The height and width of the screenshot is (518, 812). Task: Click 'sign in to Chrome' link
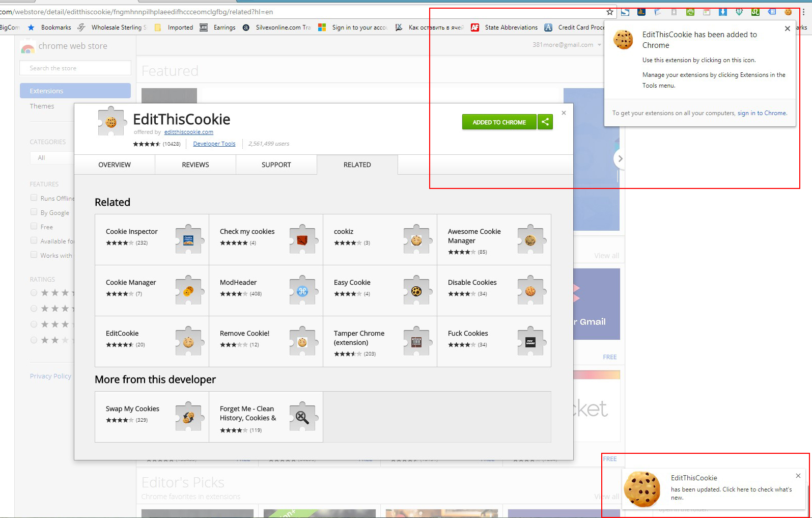click(762, 113)
